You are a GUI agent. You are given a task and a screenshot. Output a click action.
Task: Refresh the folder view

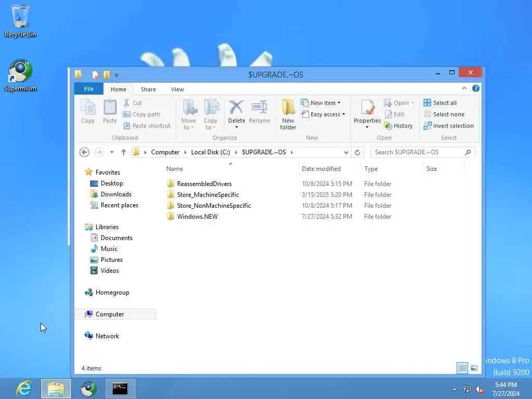(x=357, y=152)
